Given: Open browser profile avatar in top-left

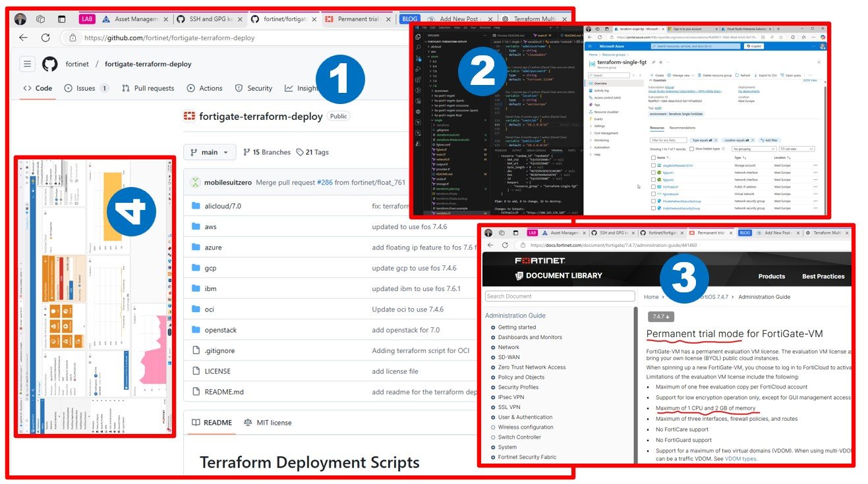Looking at the screenshot, I should coord(20,19).
